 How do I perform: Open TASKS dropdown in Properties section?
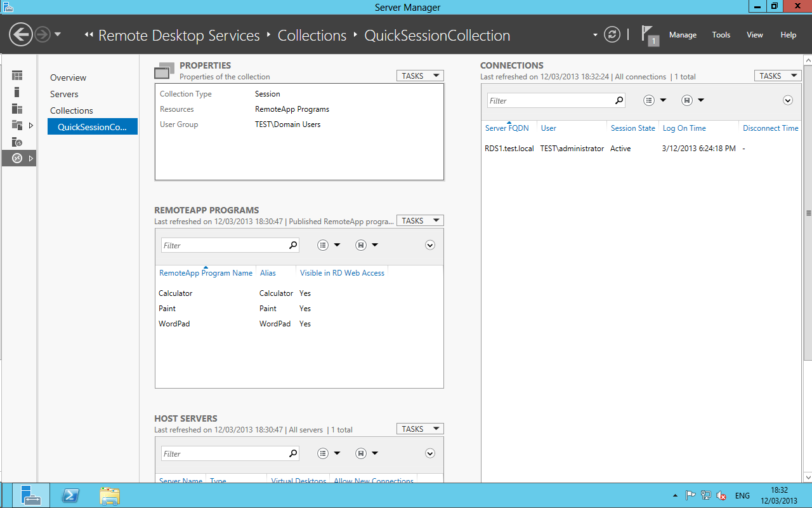[x=420, y=76]
